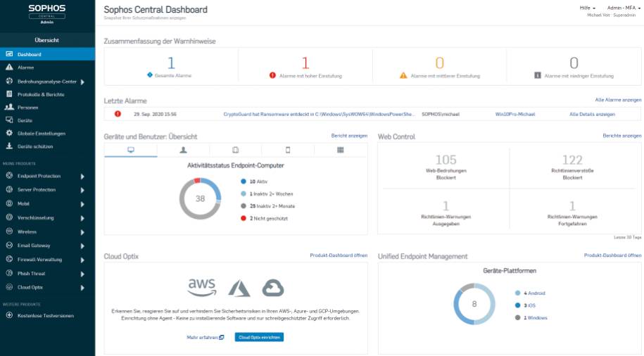This screenshot has height=356, width=644.
Task: Open the Übersicht sidebar header
Action: pos(47,40)
